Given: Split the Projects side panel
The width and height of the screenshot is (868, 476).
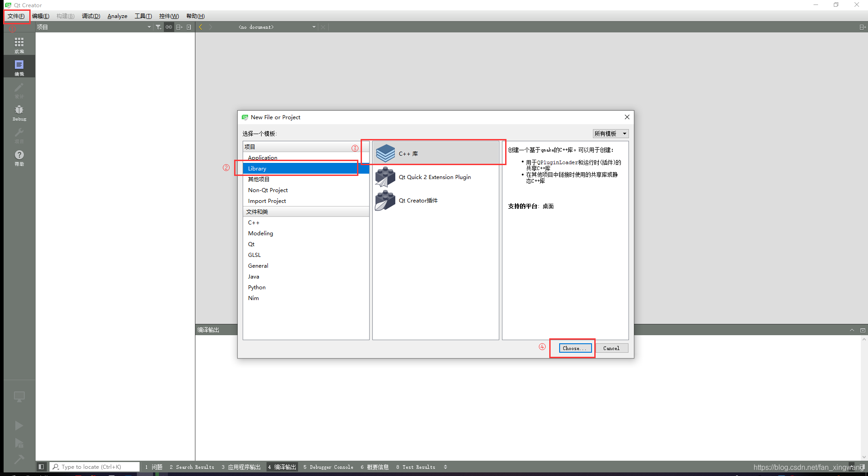Looking at the screenshot, I should [179, 27].
